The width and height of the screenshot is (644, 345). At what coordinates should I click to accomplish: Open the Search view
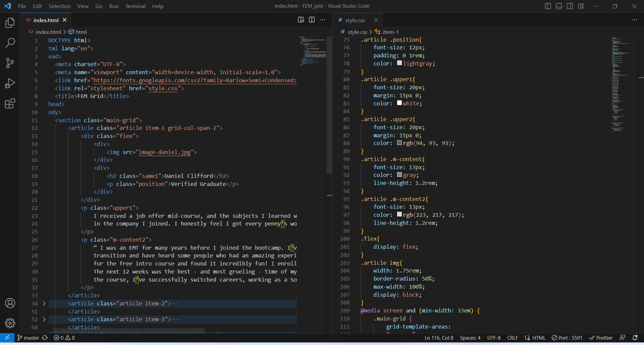[x=10, y=43]
